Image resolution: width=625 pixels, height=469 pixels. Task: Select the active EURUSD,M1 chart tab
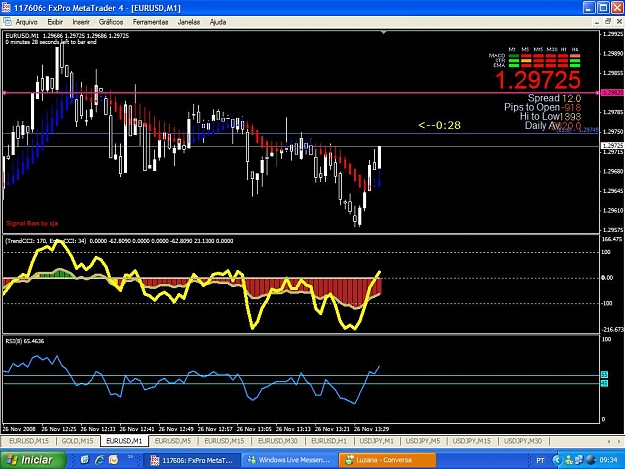point(124,441)
